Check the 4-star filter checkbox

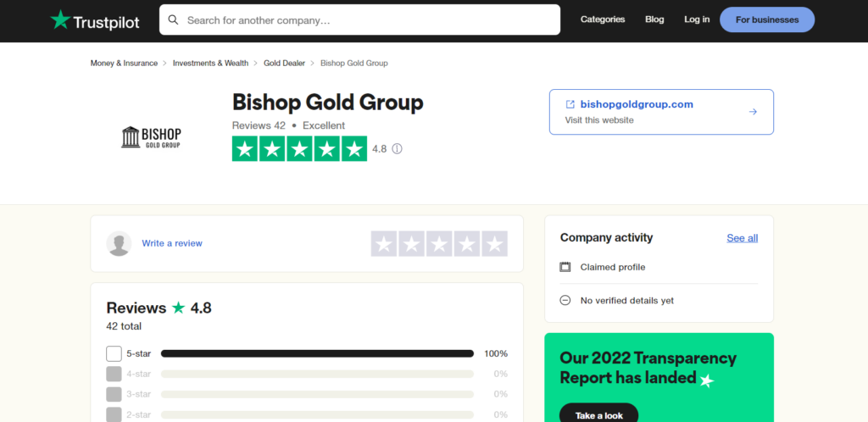point(114,374)
